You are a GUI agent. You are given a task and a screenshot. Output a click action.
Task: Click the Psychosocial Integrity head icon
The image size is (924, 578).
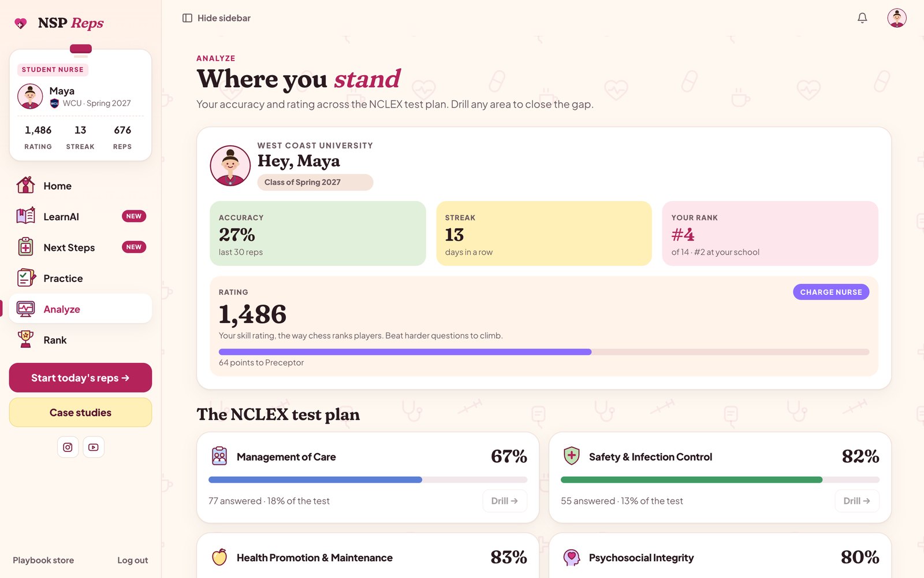571,557
